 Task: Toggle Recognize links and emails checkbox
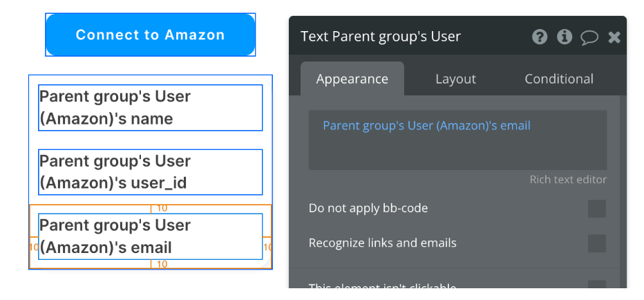(597, 243)
